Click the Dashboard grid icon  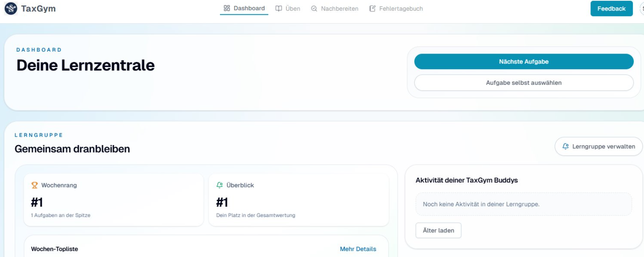coord(227,8)
